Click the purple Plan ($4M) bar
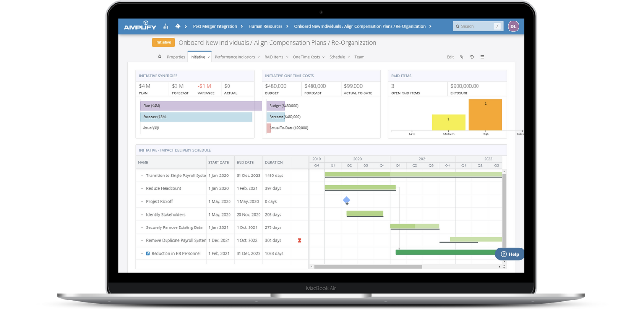 point(201,106)
